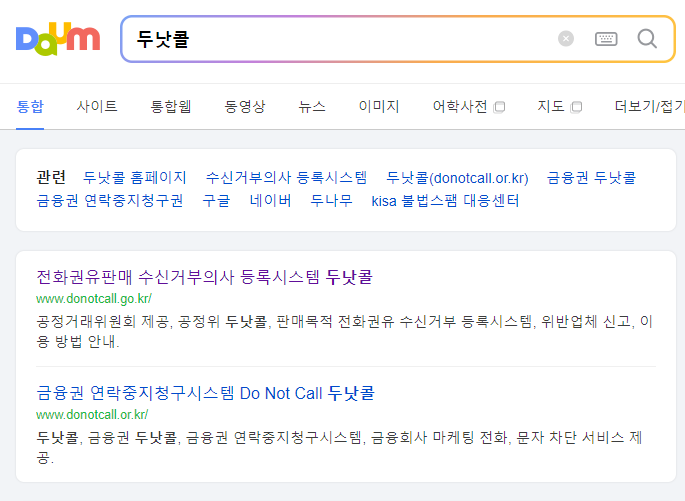This screenshot has height=501, width=685.
Task: Open the 지도 tab
Action: [x=550, y=106]
